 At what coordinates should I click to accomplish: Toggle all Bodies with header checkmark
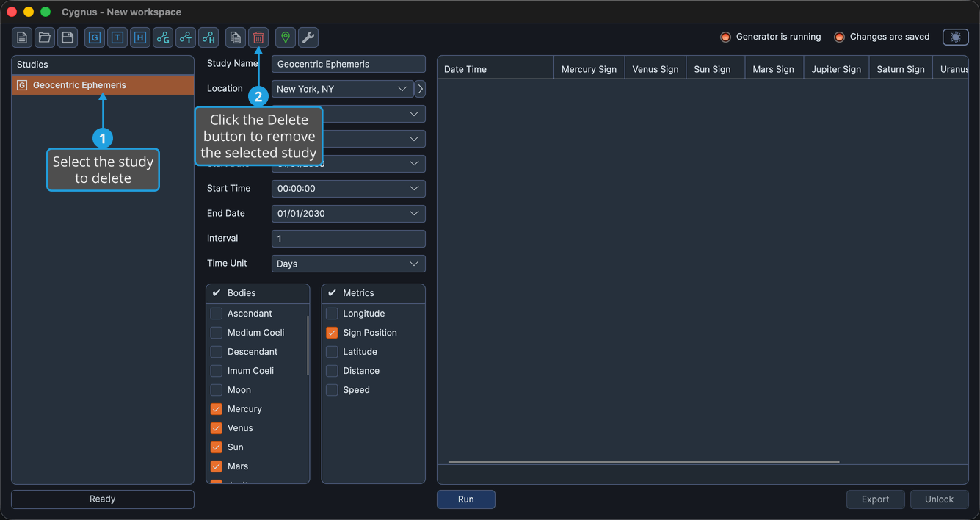[217, 293]
